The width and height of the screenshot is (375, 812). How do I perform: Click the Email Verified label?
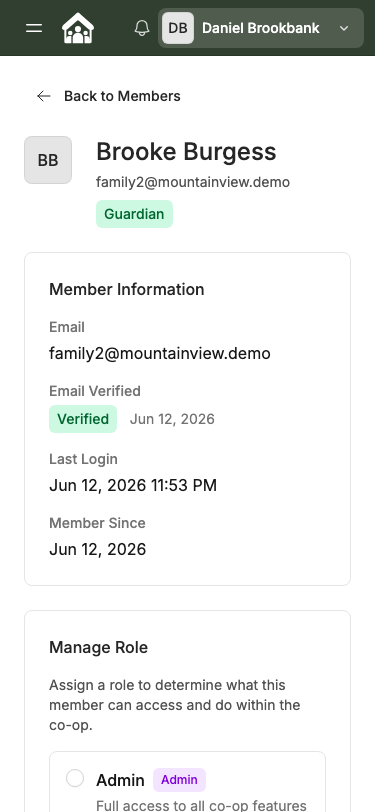(95, 391)
